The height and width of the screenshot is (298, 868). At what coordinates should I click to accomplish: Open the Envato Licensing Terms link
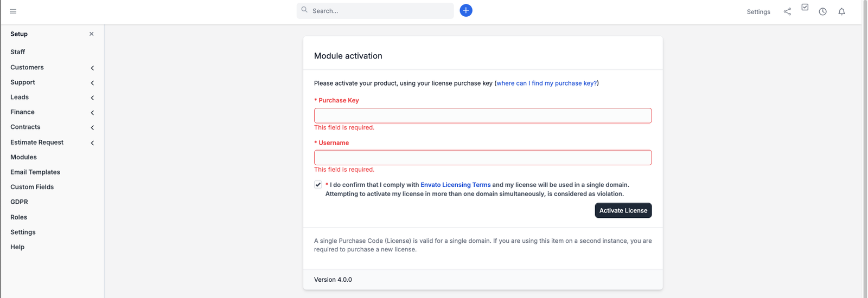[x=455, y=185]
